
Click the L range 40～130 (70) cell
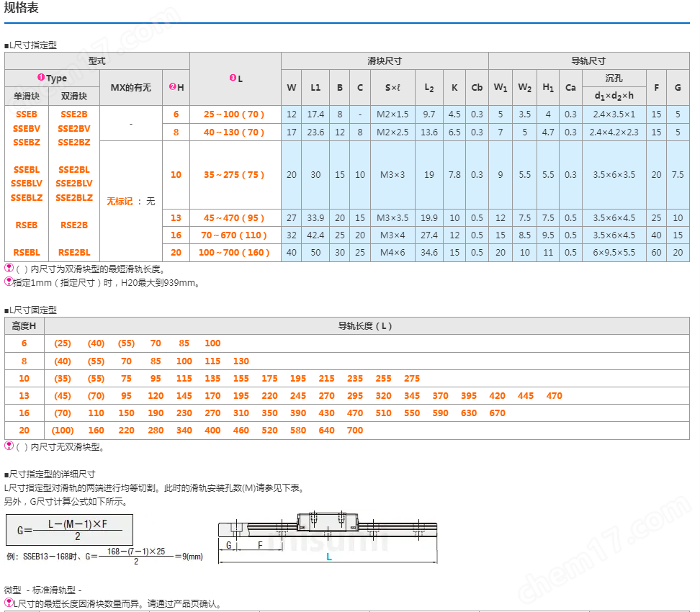[x=235, y=132]
